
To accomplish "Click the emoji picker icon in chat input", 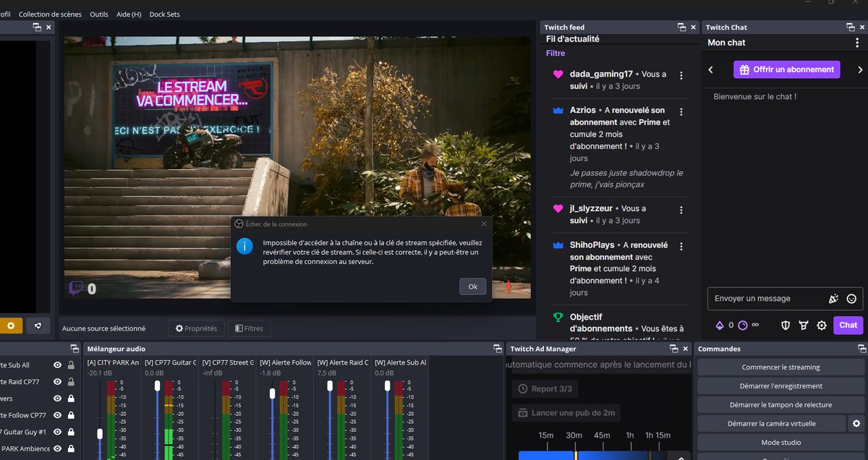I will (x=851, y=299).
